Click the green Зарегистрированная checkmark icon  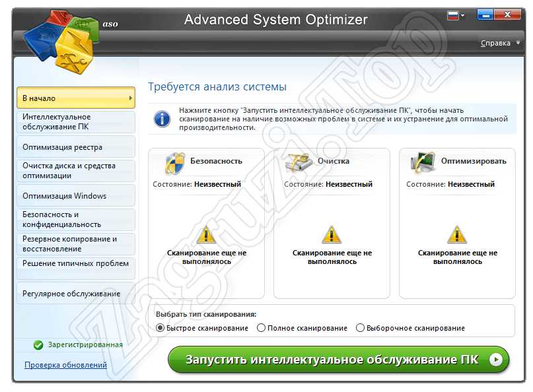pyautogui.click(x=38, y=345)
